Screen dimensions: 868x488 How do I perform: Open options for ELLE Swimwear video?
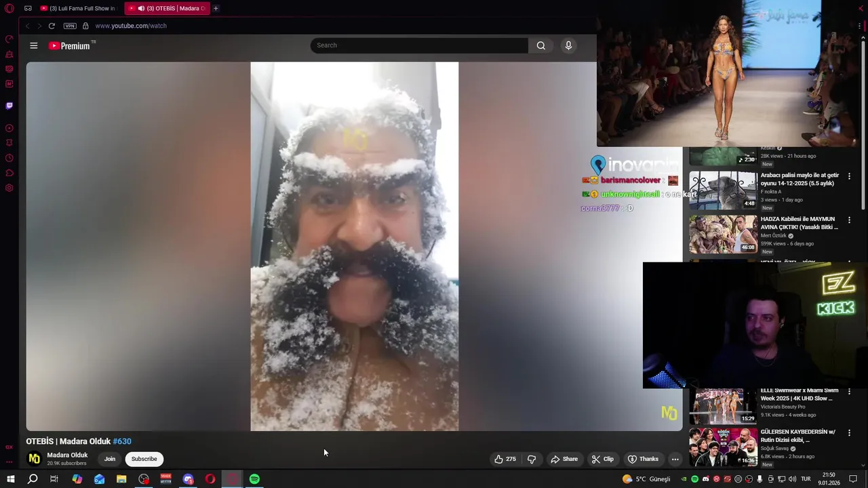[849, 392]
